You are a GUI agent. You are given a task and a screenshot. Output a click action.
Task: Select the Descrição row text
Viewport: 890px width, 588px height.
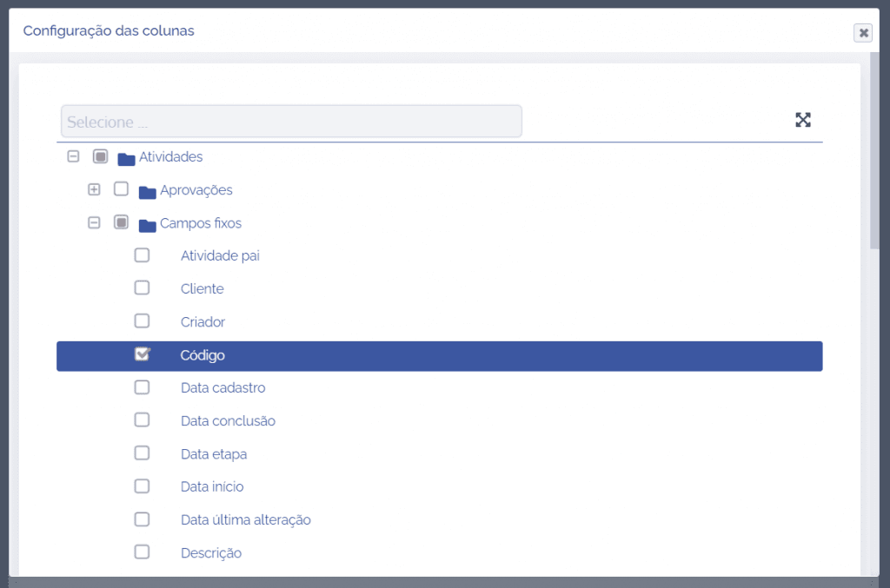[x=211, y=553]
